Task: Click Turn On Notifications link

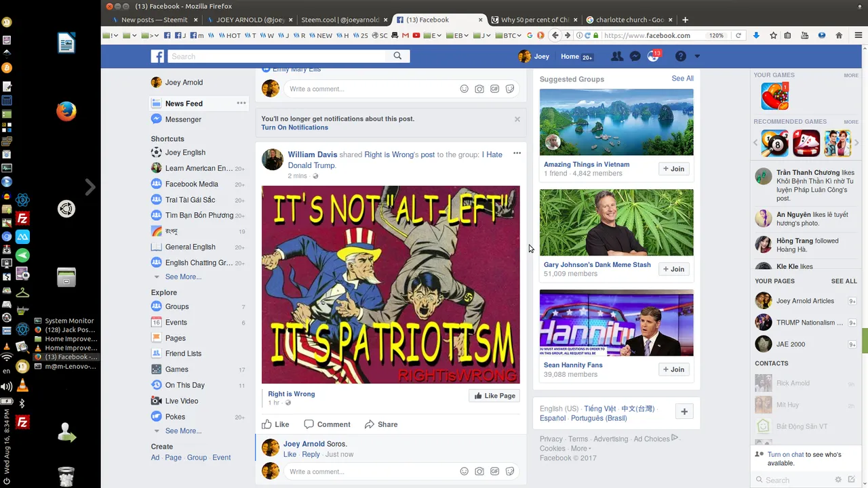Action: [x=294, y=127]
